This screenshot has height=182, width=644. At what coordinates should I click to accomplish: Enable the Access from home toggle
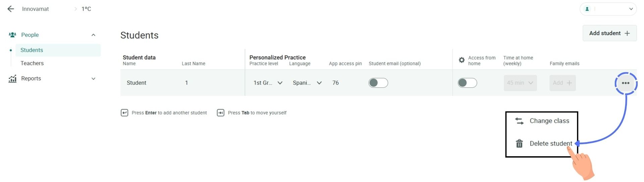click(467, 83)
